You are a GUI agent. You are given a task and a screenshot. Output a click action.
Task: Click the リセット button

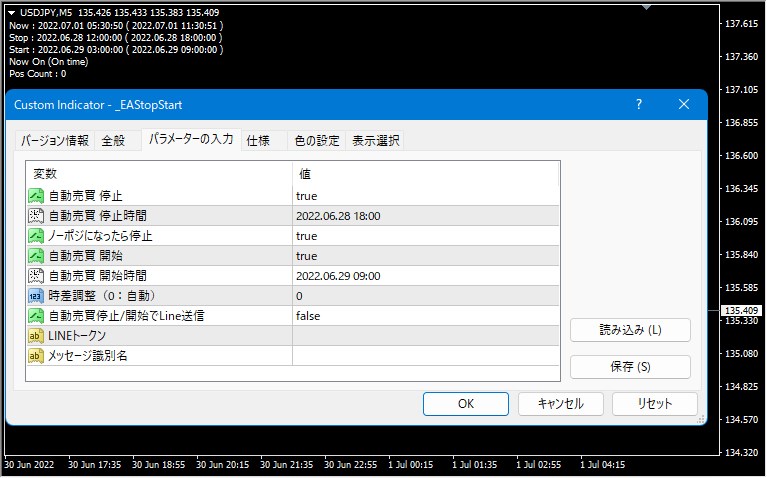coord(654,404)
